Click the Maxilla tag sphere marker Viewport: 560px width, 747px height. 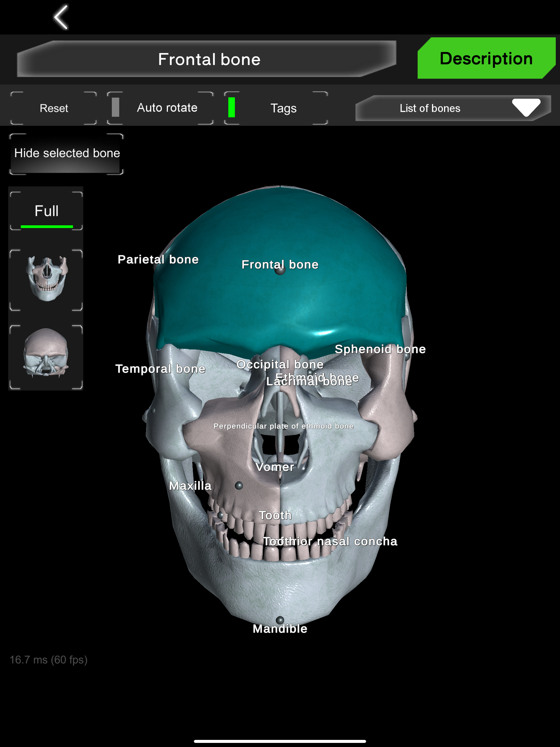click(239, 486)
